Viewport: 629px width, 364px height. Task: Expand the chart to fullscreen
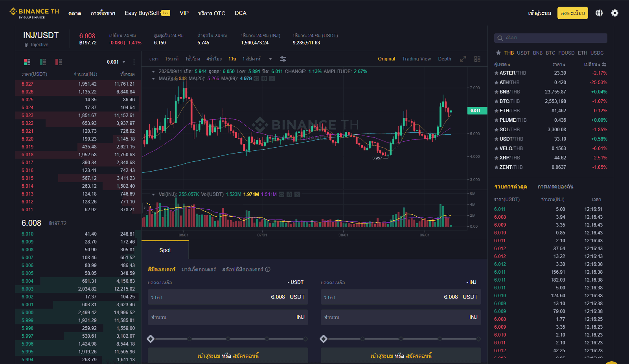tap(463, 59)
